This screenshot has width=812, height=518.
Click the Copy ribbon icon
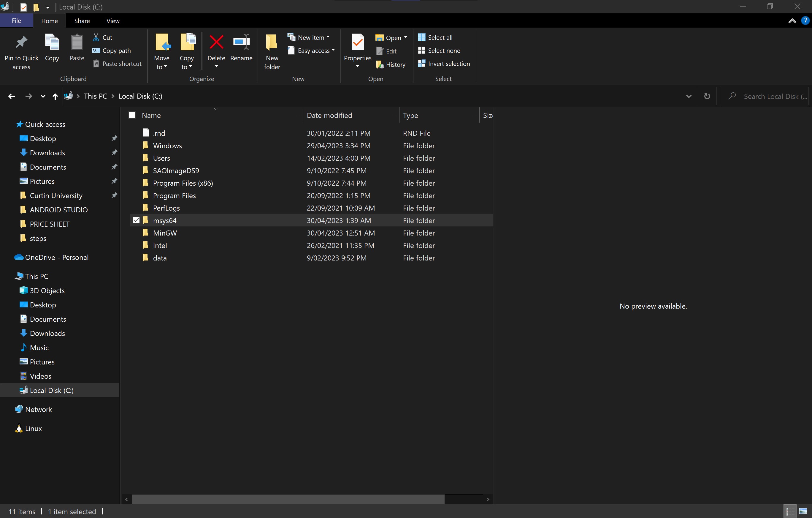(52, 42)
